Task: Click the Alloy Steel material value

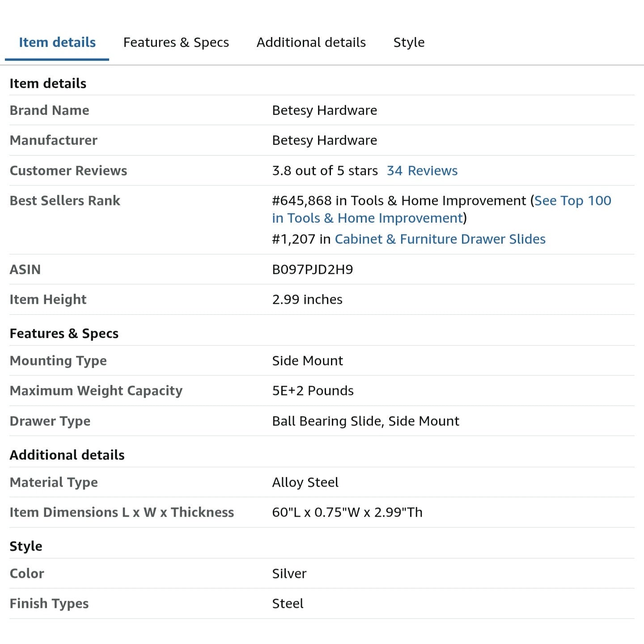Action: pyautogui.click(x=305, y=483)
